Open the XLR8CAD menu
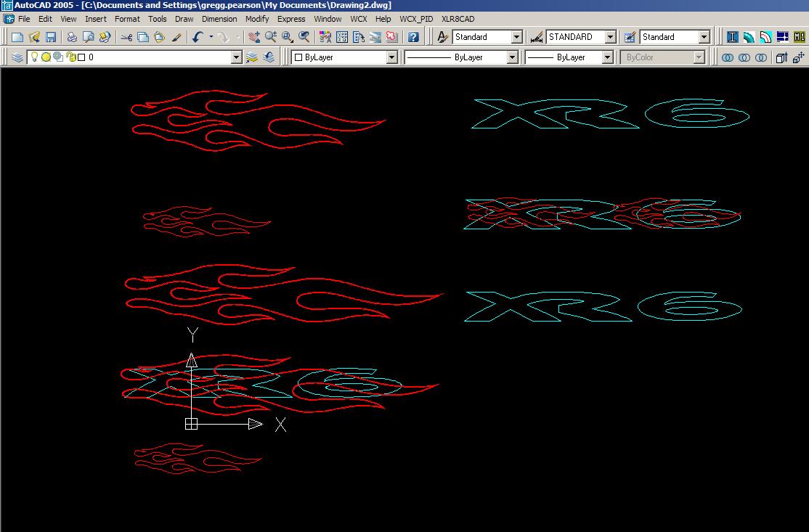Image resolution: width=809 pixels, height=532 pixels. pyautogui.click(x=458, y=19)
